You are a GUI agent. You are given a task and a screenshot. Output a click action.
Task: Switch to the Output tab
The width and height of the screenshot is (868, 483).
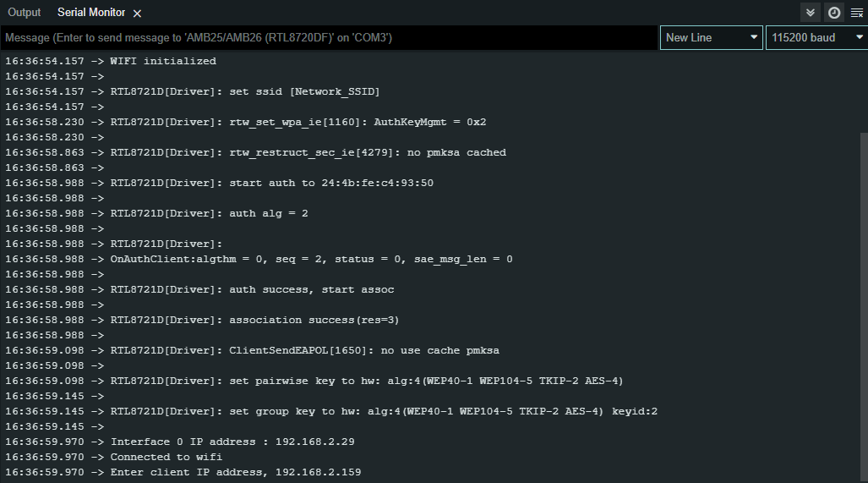coord(25,13)
